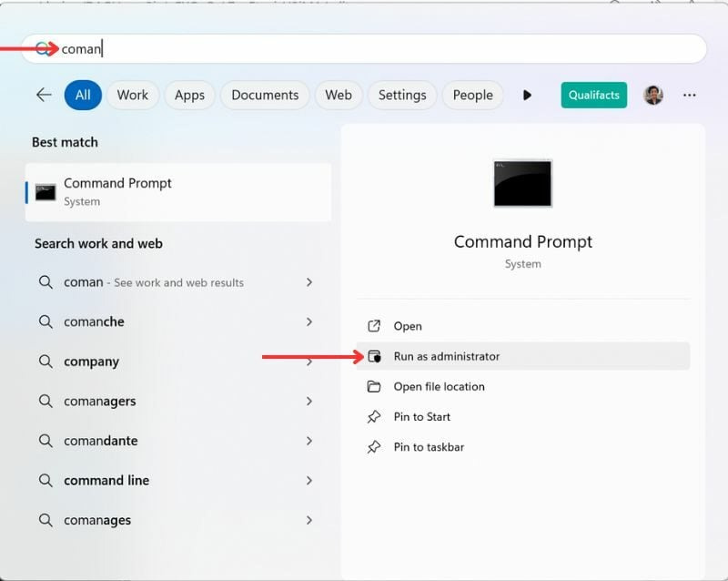Image resolution: width=728 pixels, height=581 pixels.
Task: Expand the 'comanche' suggestion chevron
Action: click(x=309, y=321)
